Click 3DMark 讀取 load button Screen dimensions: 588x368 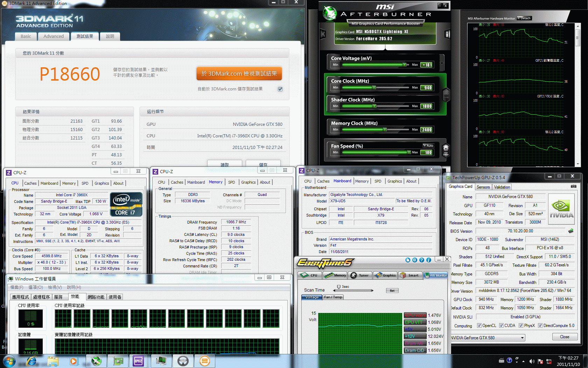(x=225, y=164)
